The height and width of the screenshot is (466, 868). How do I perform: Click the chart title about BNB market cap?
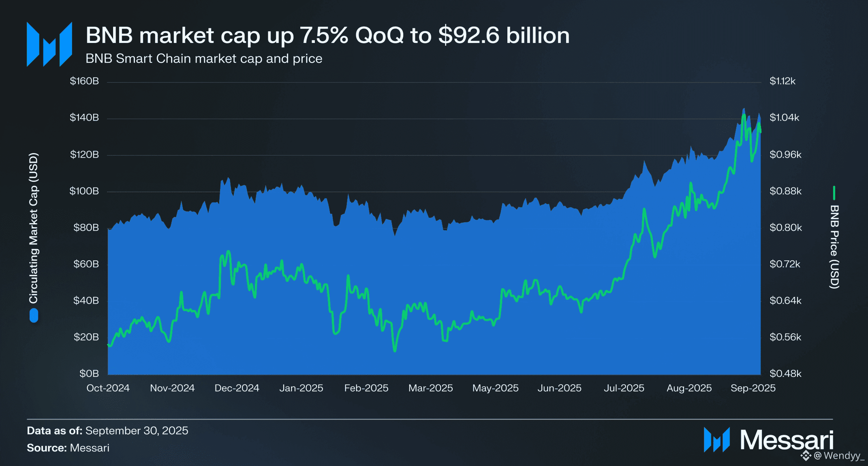click(x=327, y=35)
